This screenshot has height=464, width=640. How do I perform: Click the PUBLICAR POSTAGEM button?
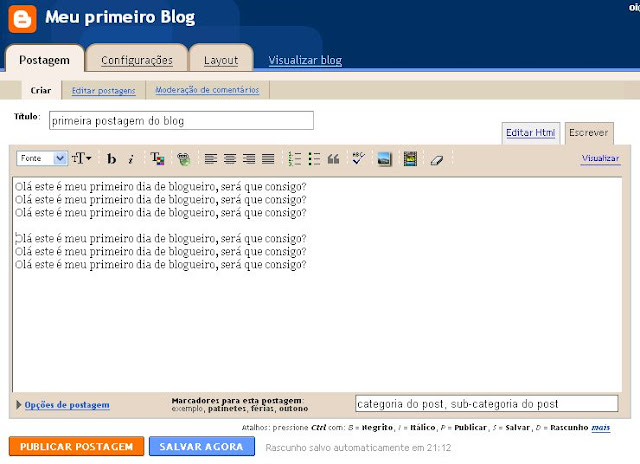coord(76,446)
